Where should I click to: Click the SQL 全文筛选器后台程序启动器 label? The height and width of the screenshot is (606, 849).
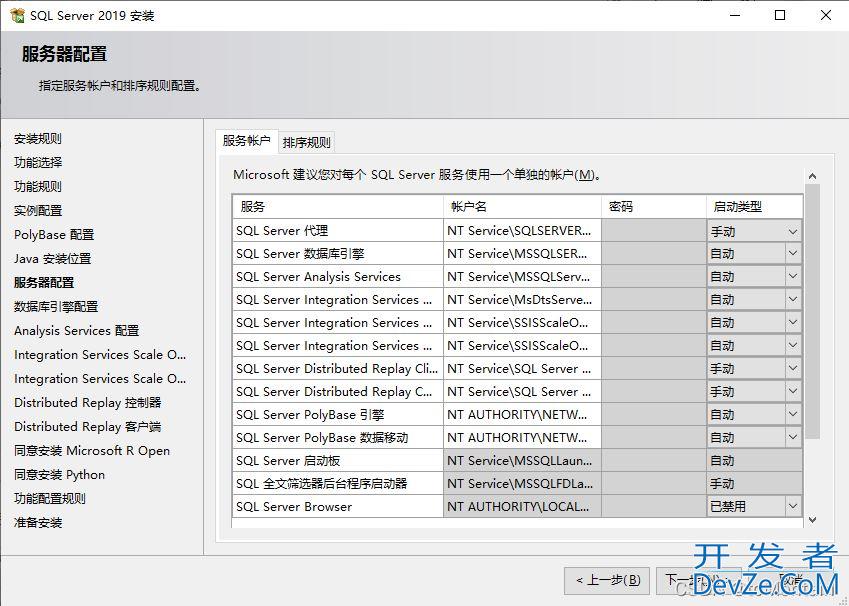[322, 484]
